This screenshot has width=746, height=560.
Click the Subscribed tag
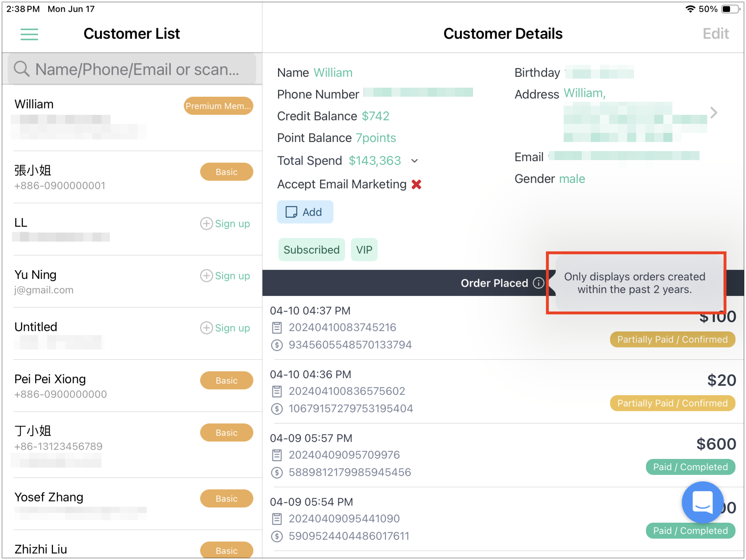coord(312,250)
